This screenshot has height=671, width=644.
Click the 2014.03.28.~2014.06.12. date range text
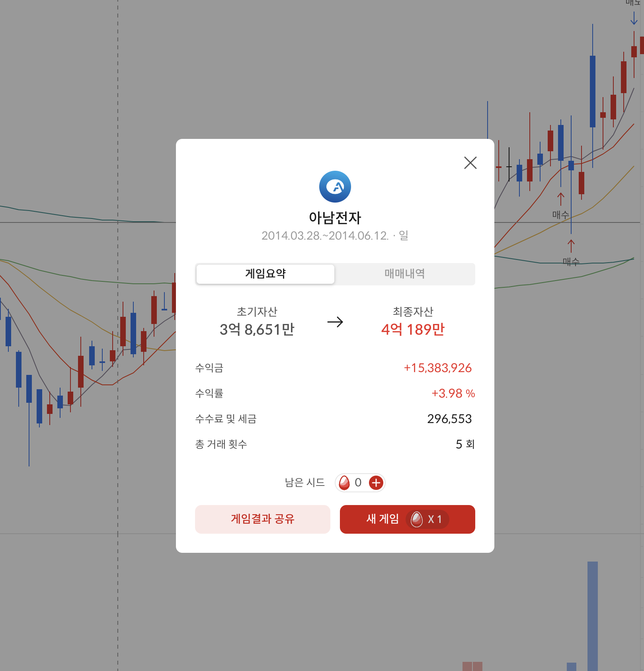(x=325, y=236)
